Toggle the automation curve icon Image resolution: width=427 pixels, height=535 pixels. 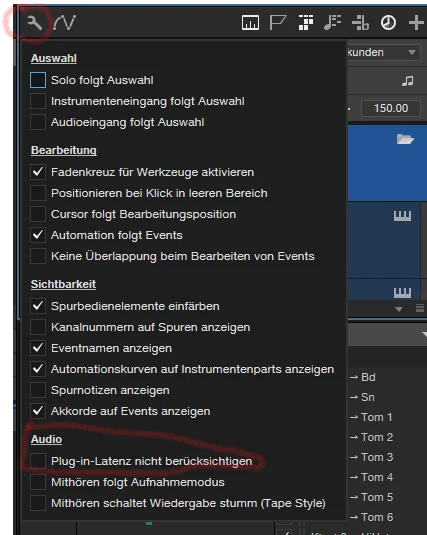pyautogui.click(x=65, y=23)
